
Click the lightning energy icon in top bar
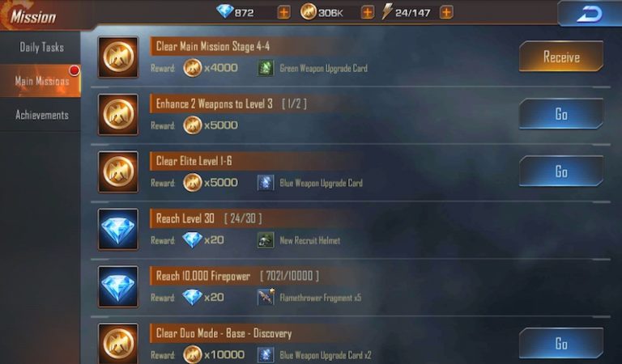[386, 11]
